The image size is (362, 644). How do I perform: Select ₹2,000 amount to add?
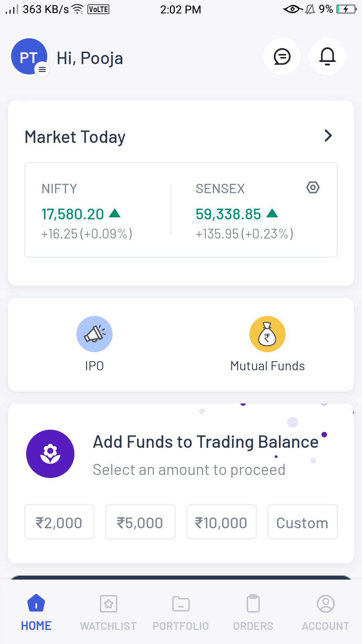pos(59,522)
